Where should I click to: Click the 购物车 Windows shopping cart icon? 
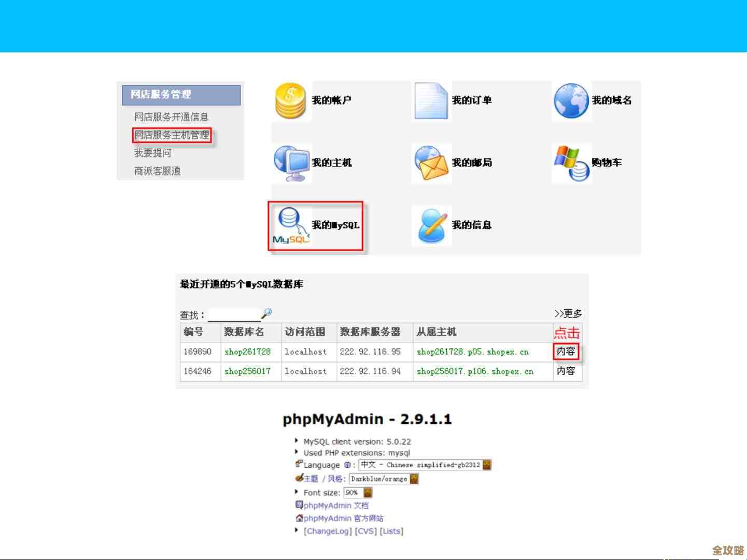click(571, 162)
